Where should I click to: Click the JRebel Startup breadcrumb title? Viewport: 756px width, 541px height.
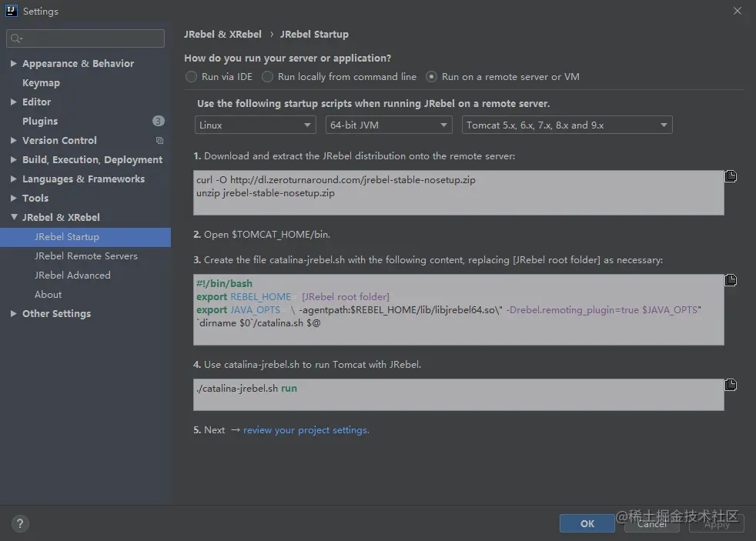[314, 34]
